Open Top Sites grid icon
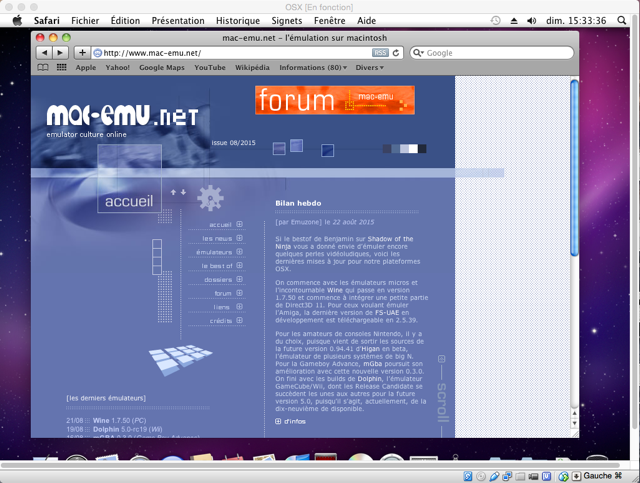The height and width of the screenshot is (483, 640). click(62, 67)
